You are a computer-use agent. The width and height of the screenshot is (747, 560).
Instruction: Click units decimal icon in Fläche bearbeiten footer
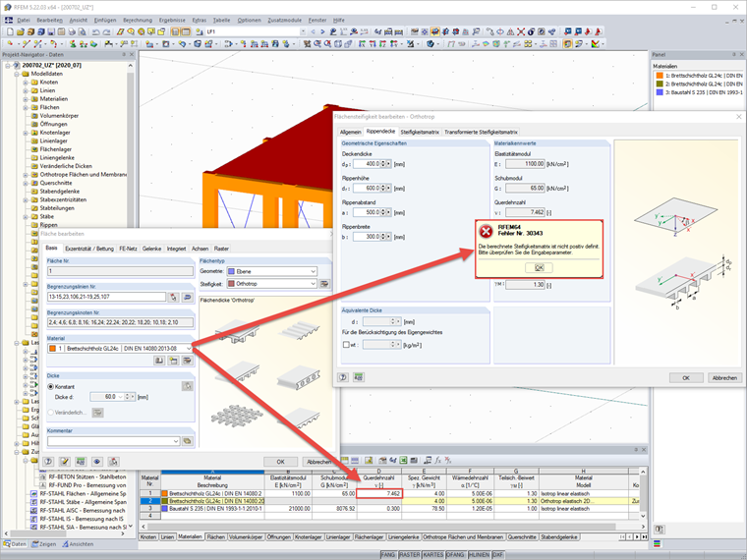click(81, 462)
